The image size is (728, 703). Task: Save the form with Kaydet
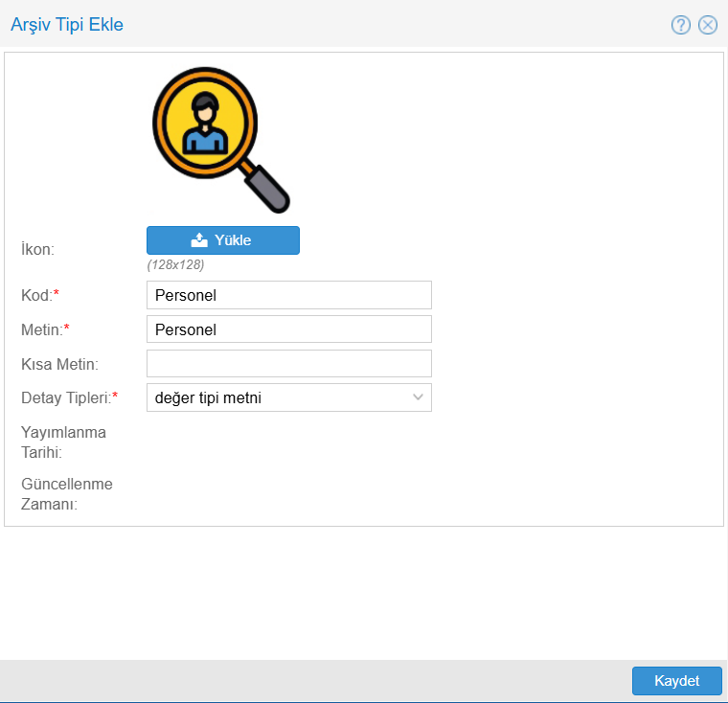(676, 681)
